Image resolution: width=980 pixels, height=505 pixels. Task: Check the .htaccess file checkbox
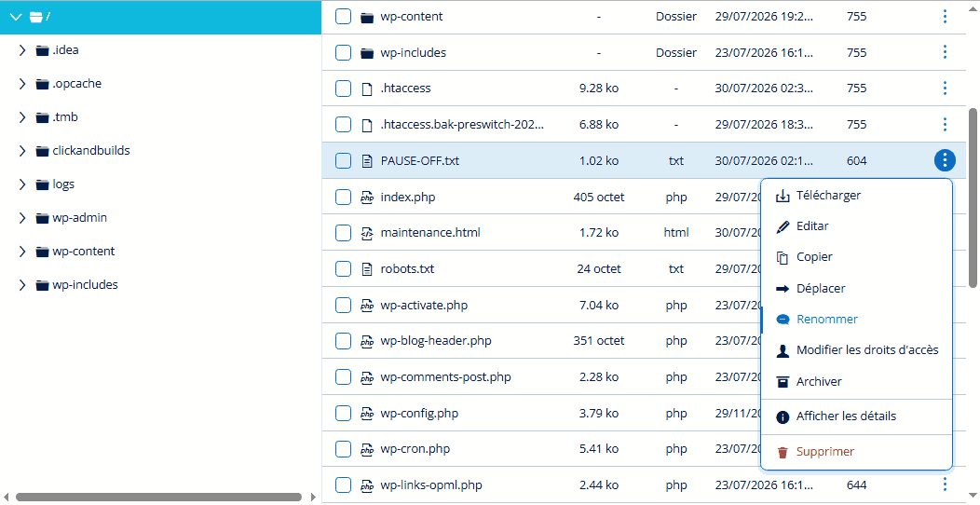(x=343, y=89)
